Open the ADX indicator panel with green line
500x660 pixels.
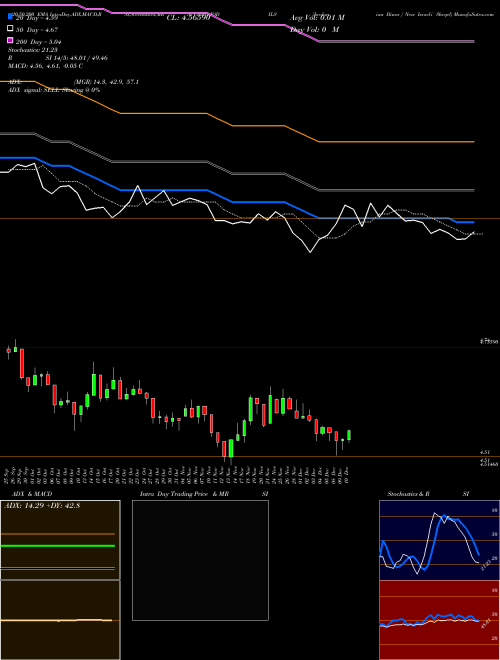click(60, 540)
